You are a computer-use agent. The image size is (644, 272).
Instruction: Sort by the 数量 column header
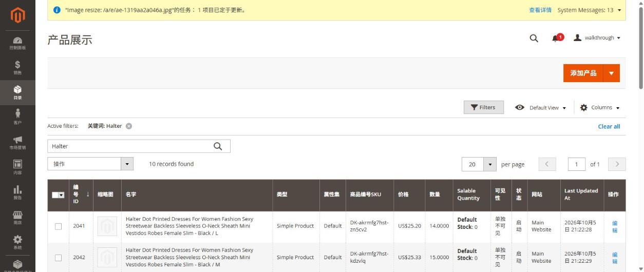pos(439,195)
